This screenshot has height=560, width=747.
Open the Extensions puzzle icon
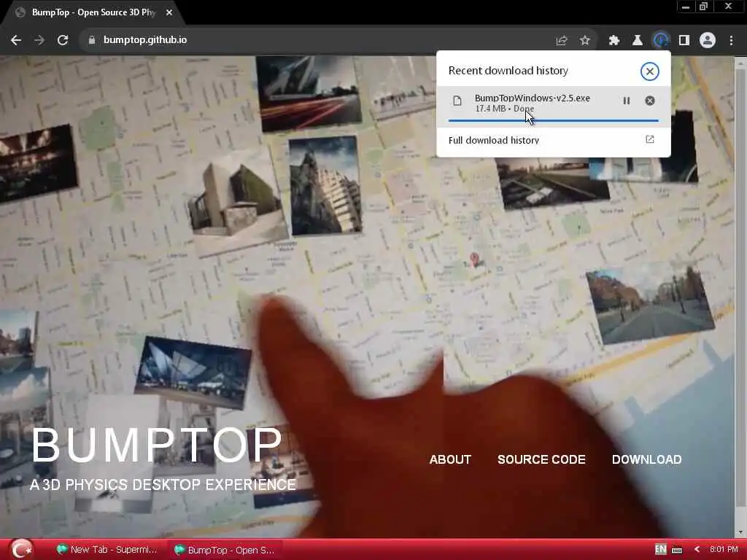point(614,41)
